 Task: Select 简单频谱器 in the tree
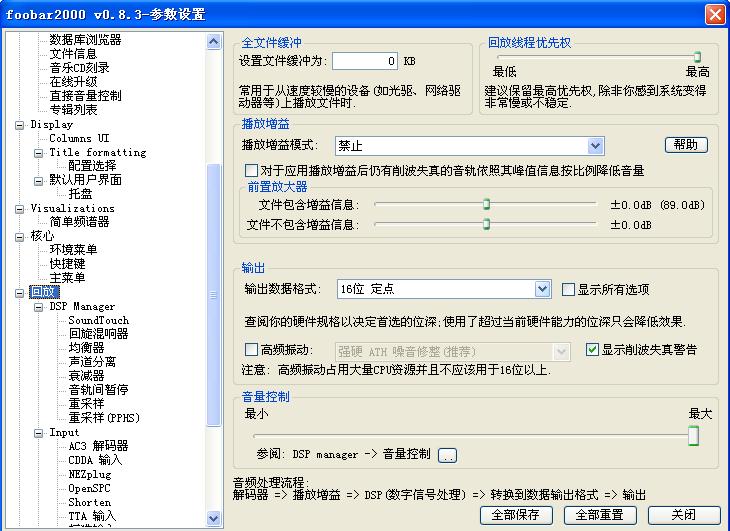[79, 222]
